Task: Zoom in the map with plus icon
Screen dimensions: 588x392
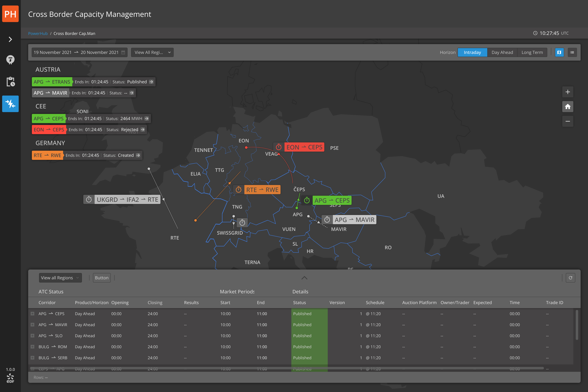Action: (567, 92)
